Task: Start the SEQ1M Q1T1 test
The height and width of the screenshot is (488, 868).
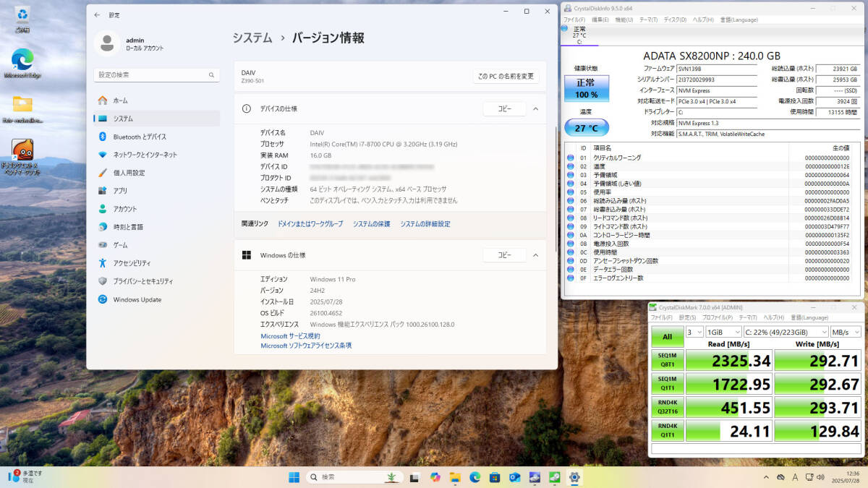Action: tap(667, 384)
